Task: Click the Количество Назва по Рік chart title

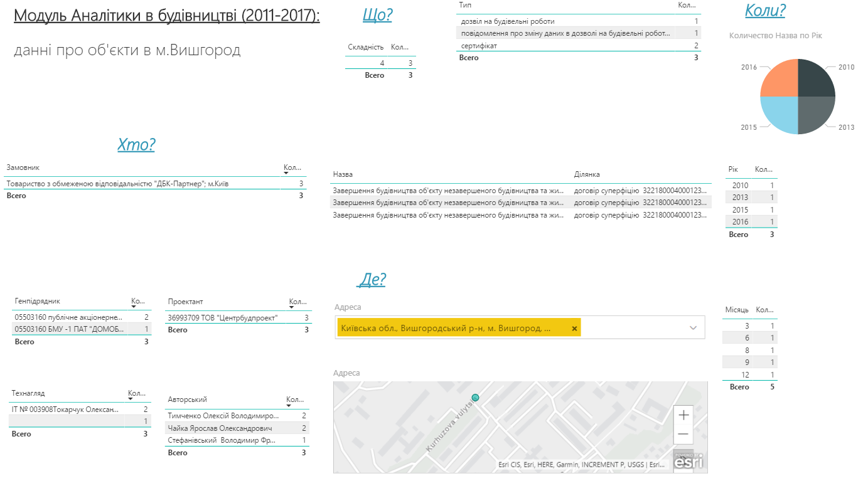Action: 776,36
